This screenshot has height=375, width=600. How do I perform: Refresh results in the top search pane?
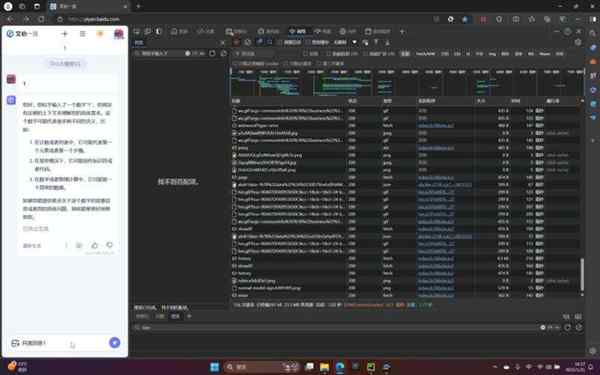coord(212,54)
